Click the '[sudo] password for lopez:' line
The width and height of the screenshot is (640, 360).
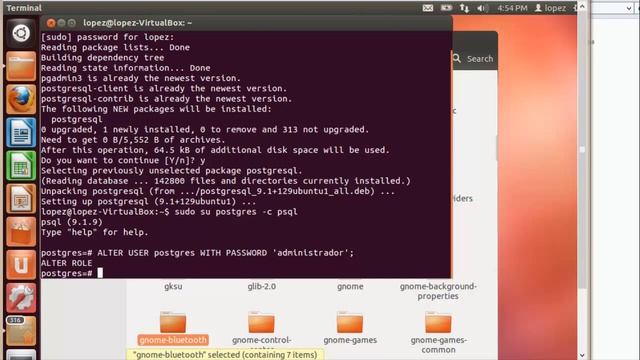click(108, 37)
